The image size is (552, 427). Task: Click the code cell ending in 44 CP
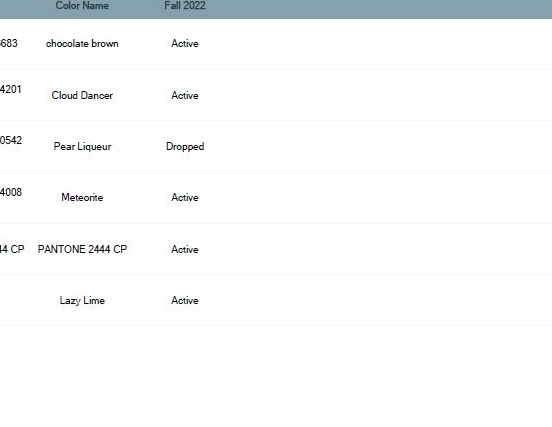(x=12, y=249)
